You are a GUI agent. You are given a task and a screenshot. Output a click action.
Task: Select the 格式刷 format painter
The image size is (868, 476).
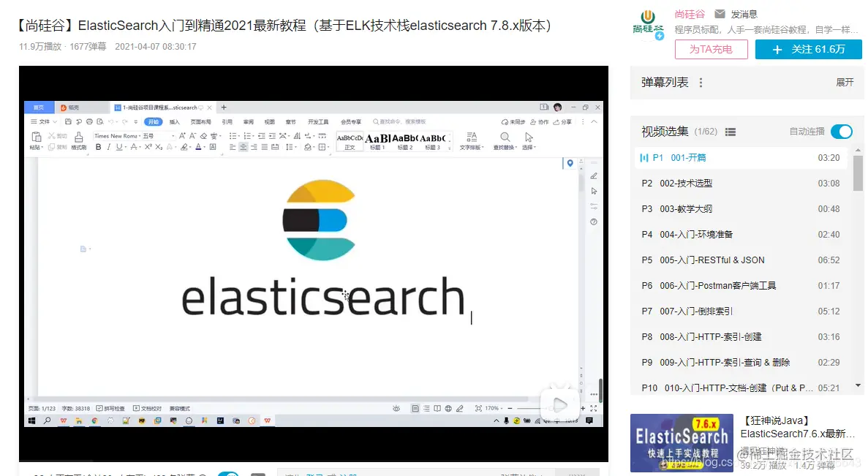point(78,140)
